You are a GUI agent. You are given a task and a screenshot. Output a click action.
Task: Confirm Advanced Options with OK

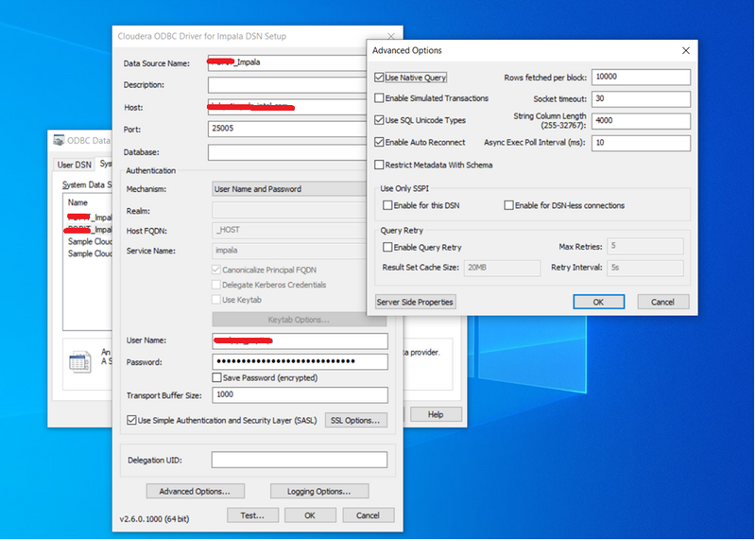(598, 302)
